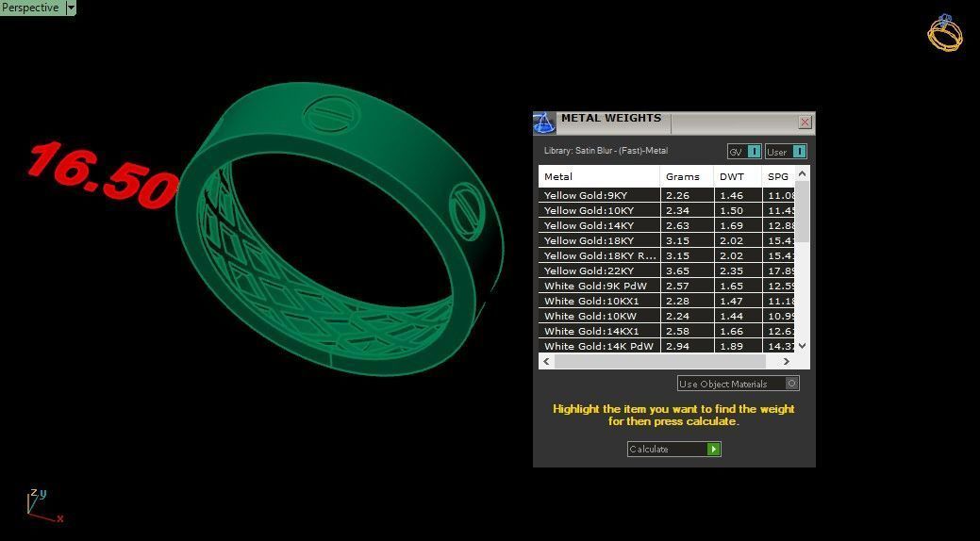Click the Library: Satin Blur label

pos(606,151)
